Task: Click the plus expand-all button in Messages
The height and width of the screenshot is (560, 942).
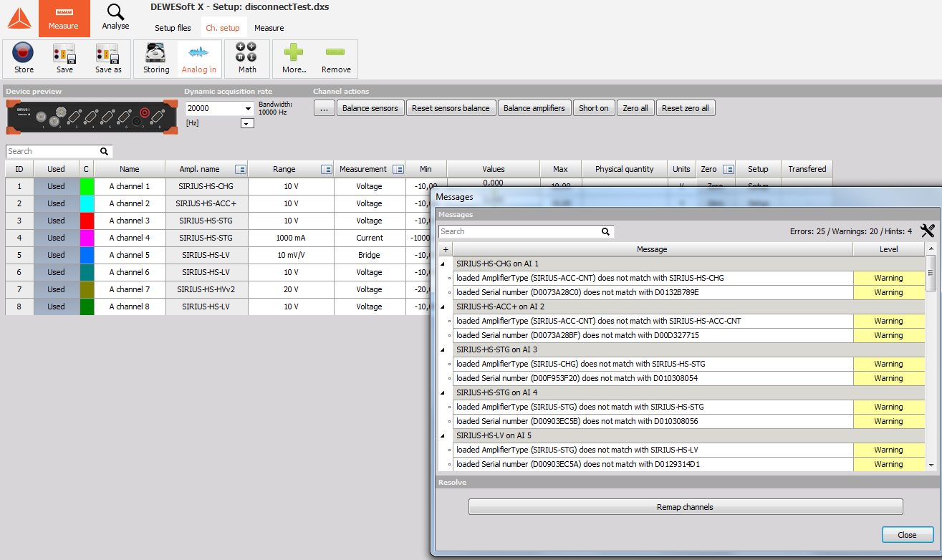Action: tap(446, 249)
